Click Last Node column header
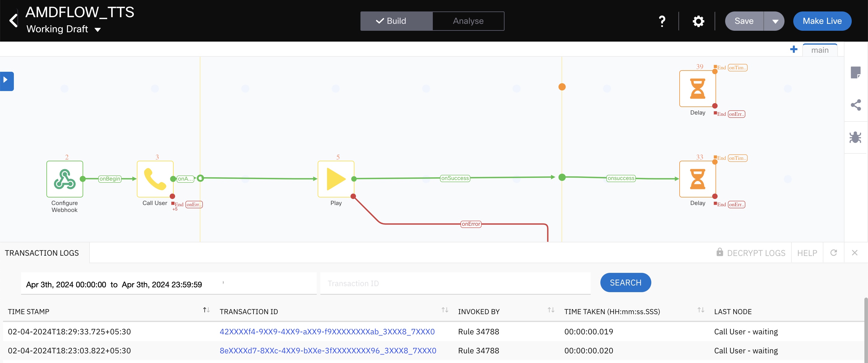The image size is (868, 363). point(733,311)
